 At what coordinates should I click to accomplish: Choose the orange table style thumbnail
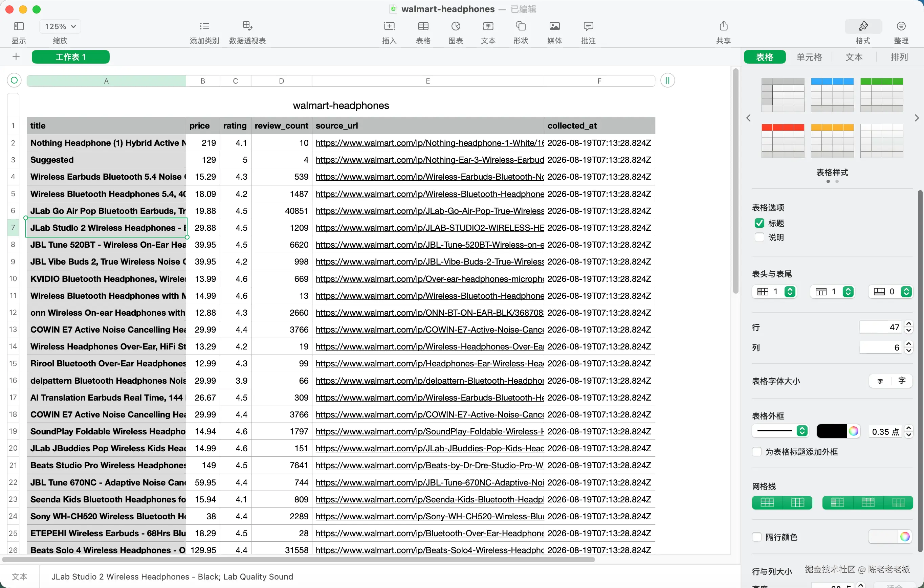click(832, 141)
